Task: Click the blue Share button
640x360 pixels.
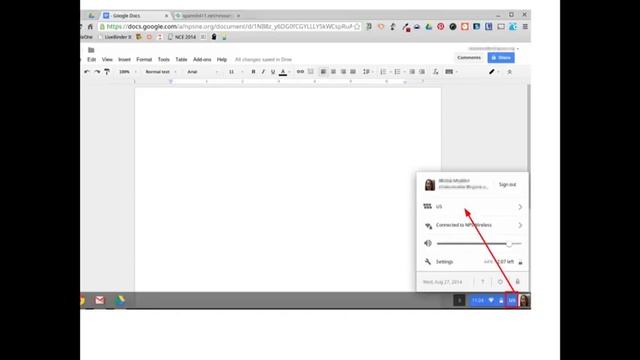Action: click(x=501, y=58)
